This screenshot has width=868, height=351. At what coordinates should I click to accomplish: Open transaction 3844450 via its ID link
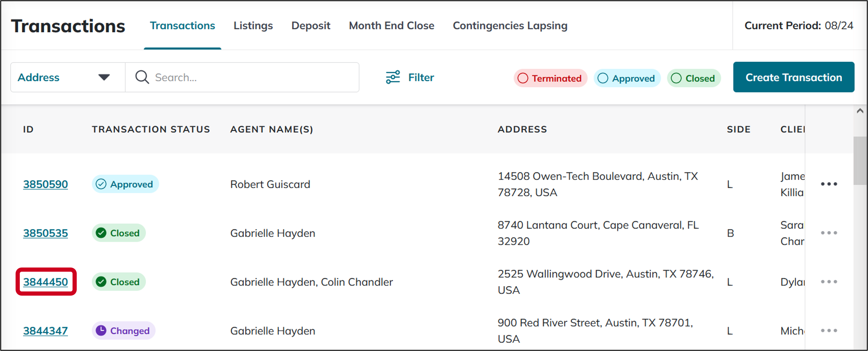point(46,282)
